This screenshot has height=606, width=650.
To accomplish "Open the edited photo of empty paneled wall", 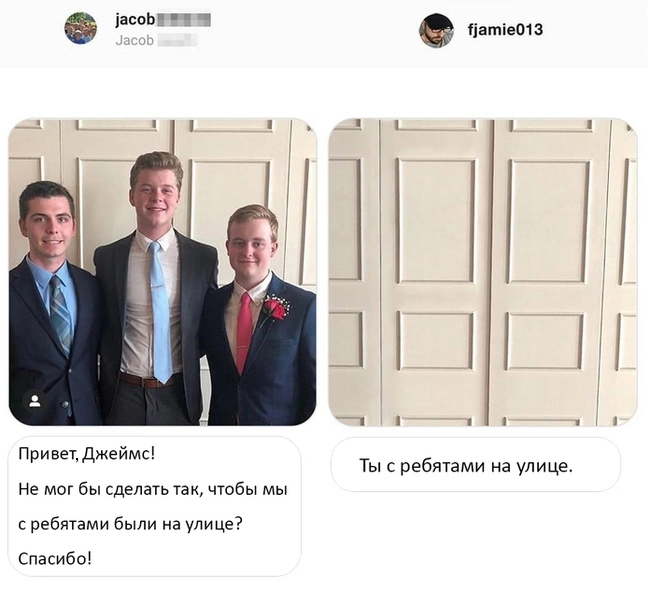I will click(483, 272).
